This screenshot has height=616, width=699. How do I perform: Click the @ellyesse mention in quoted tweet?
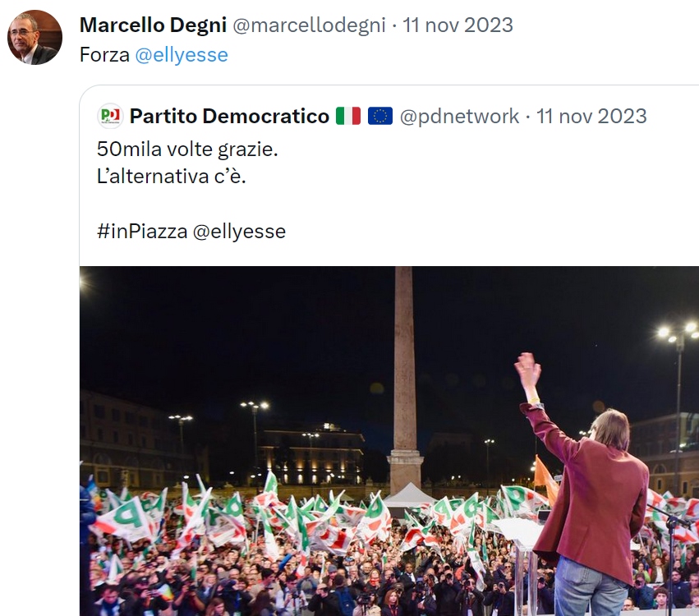pos(239,232)
